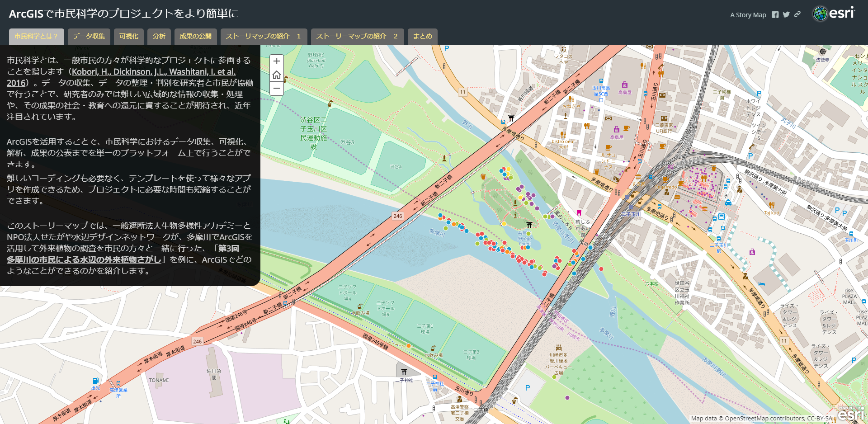
Task: Click ArcGIS story title text
Action: pyautogui.click(x=124, y=14)
